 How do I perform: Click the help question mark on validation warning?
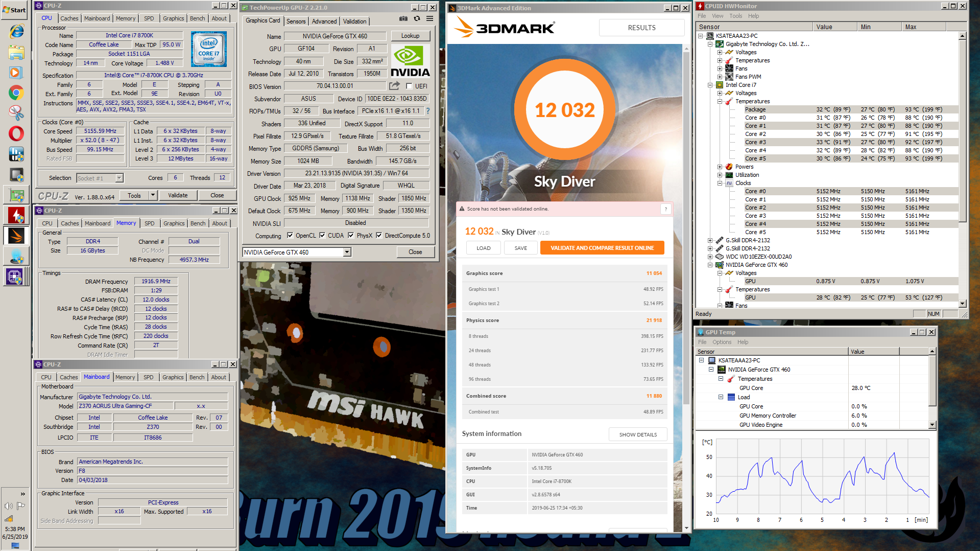(x=665, y=209)
